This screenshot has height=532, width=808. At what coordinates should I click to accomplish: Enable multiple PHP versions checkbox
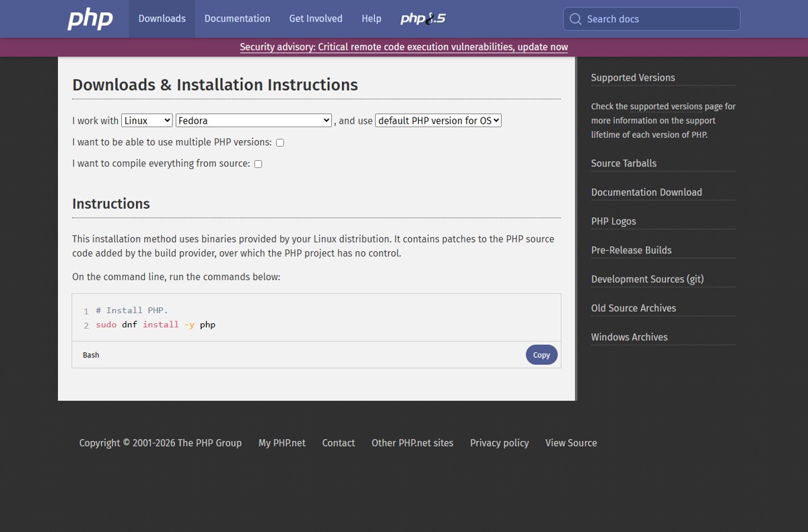[x=280, y=143]
